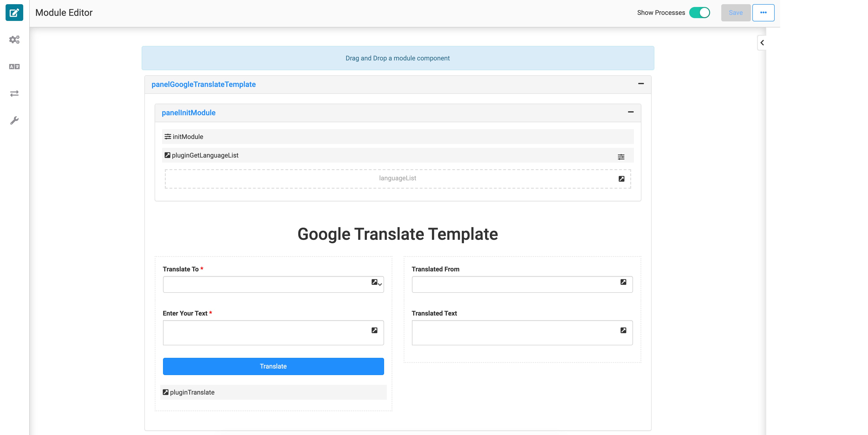Open the Translate To dropdown

point(380,285)
